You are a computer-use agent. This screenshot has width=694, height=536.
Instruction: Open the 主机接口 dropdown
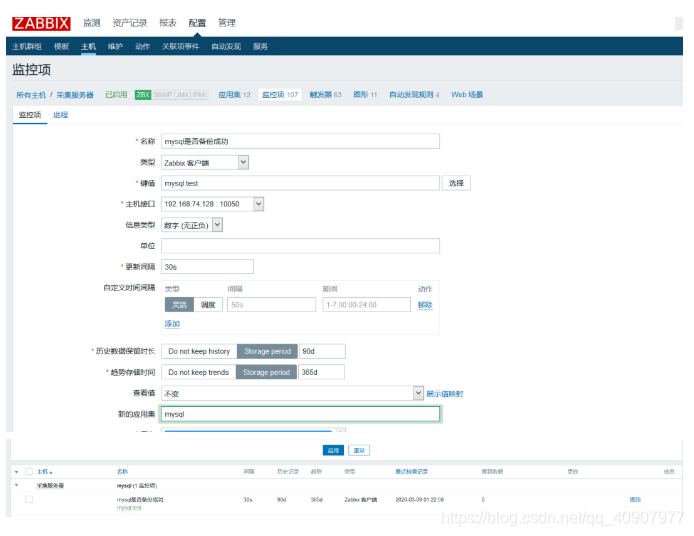click(212, 204)
